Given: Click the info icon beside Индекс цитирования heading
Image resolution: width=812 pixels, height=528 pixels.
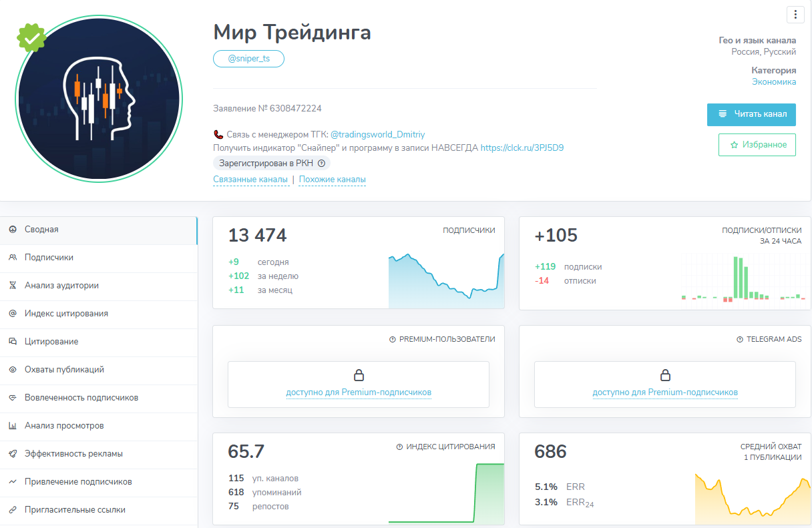Looking at the screenshot, I should [400, 447].
